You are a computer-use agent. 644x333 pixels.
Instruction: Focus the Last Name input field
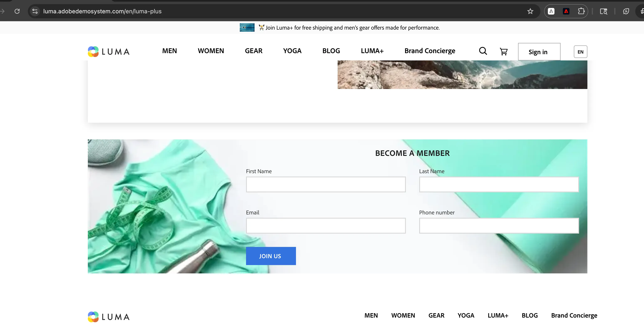499,185
